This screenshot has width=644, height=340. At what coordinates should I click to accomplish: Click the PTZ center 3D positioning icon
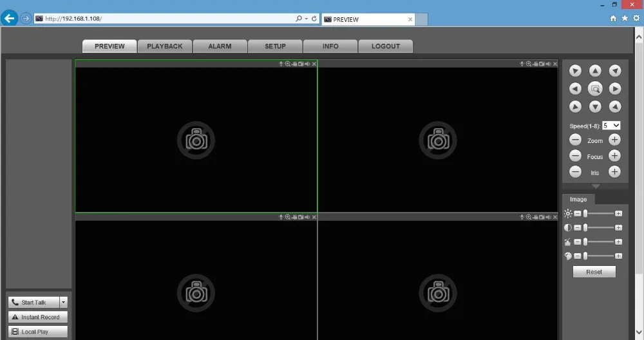594,89
